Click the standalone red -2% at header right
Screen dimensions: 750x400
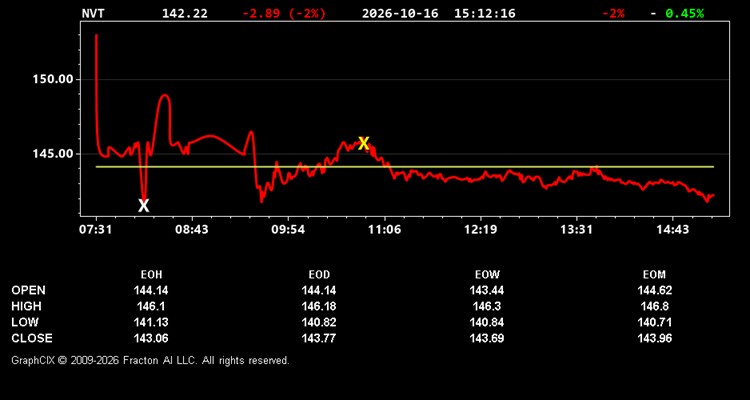613,13
